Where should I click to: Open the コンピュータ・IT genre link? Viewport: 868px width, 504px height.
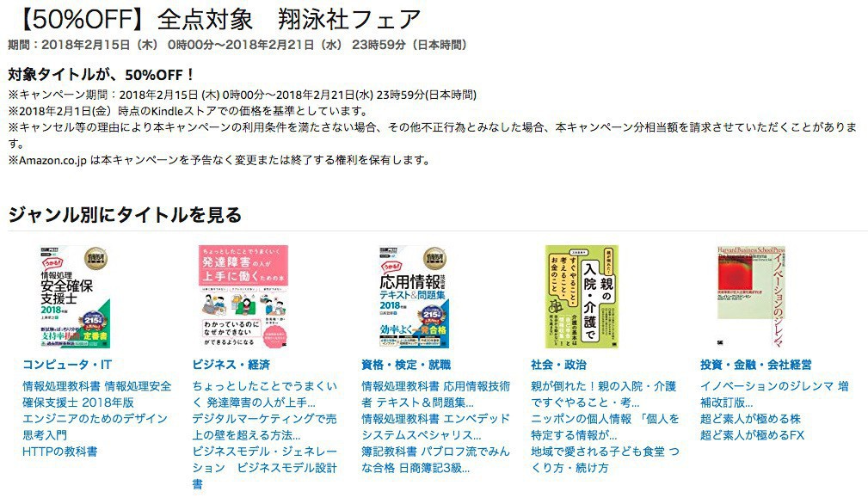(67, 365)
